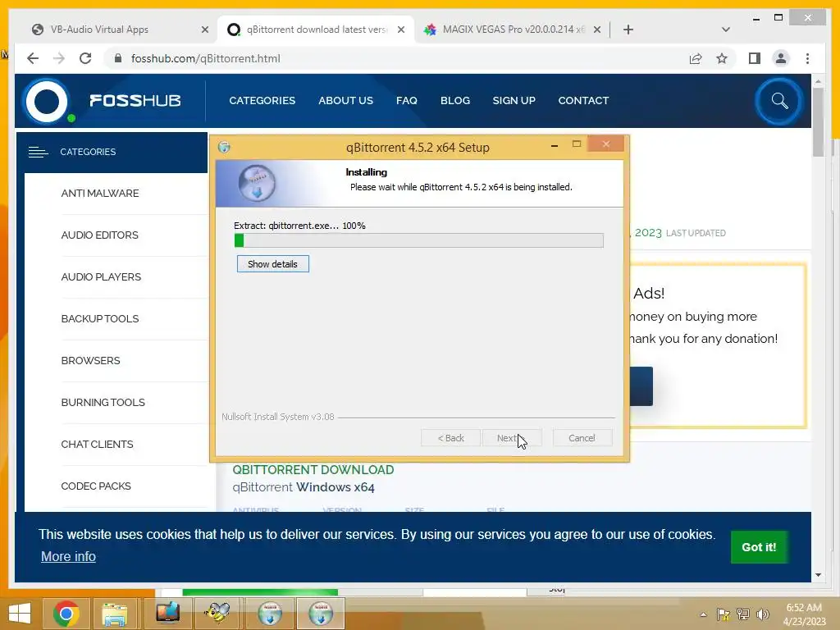This screenshot has width=840, height=630.
Task: Open CHAT CLIENTS category
Action: coord(97,444)
